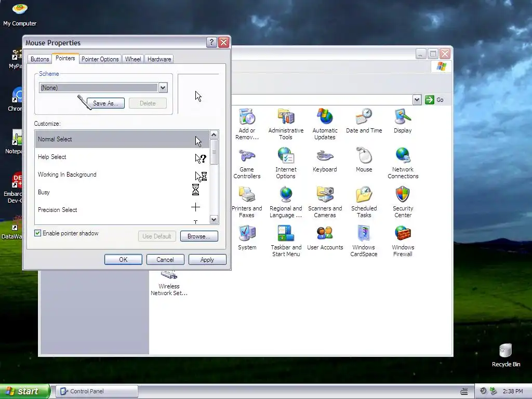Click the on-screen keyboard tray icon
The height and width of the screenshot is (399, 532).
coord(464,392)
